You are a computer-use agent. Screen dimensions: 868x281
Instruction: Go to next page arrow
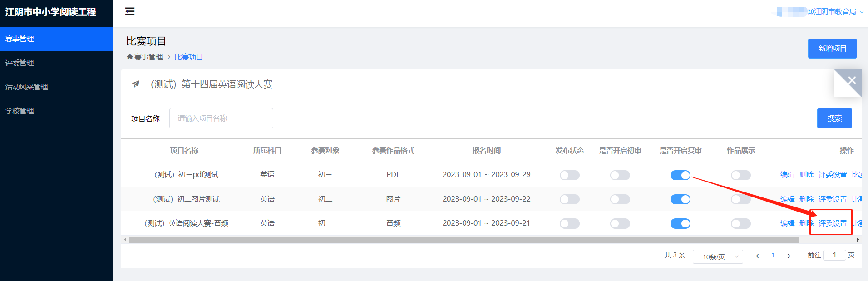789,256
